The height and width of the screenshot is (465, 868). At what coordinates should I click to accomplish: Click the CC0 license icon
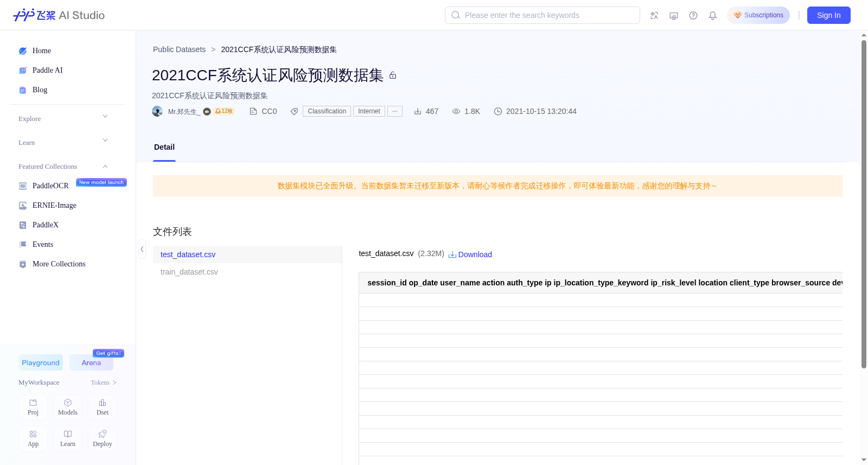253,111
